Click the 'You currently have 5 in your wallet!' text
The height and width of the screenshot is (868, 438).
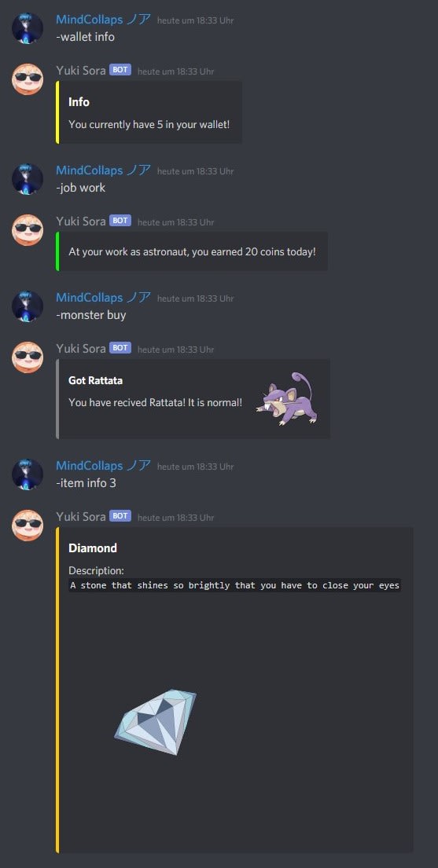tap(149, 125)
